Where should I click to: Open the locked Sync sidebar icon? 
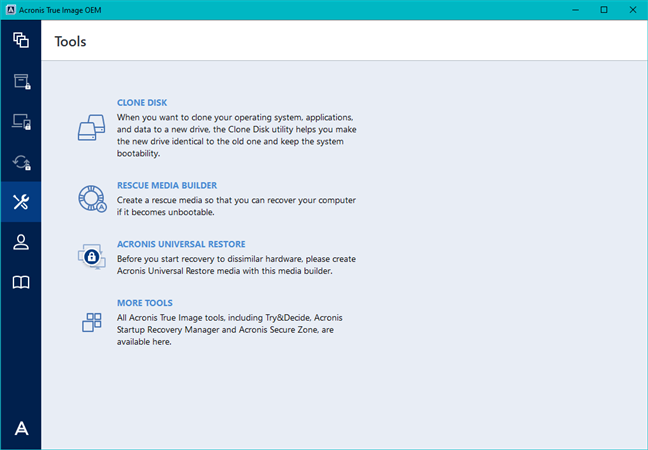tap(21, 162)
